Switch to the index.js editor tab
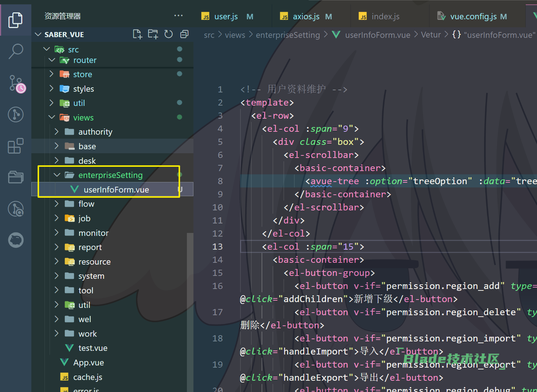Image resolution: width=537 pixels, height=392 pixels. click(390, 16)
